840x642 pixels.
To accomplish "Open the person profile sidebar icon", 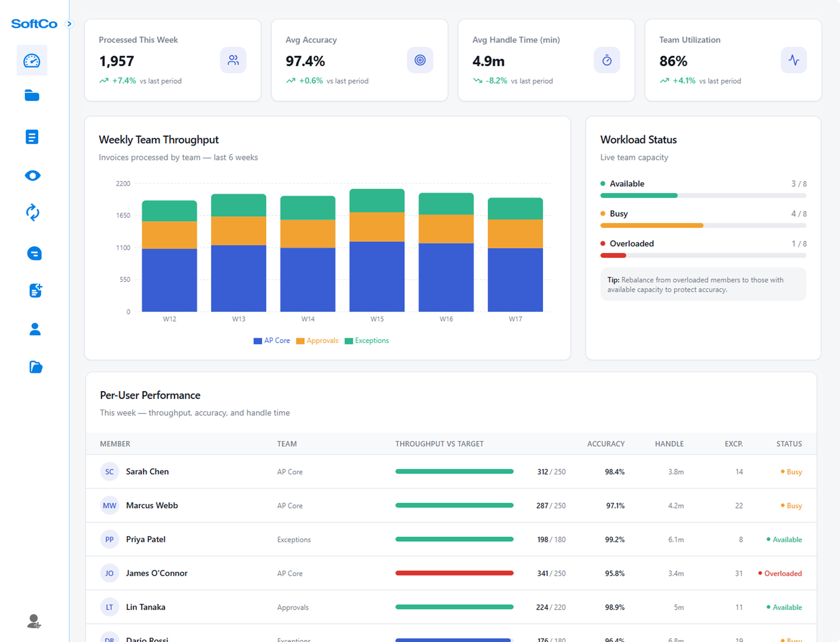I will coord(35,329).
